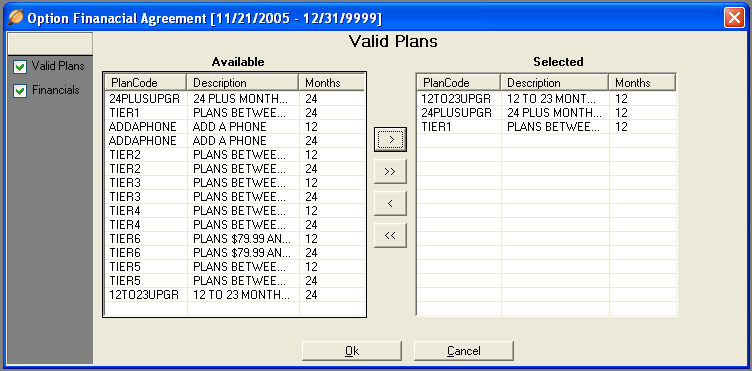Select TIER5 12 months row in Available
752x371 pixels.
pos(235,266)
